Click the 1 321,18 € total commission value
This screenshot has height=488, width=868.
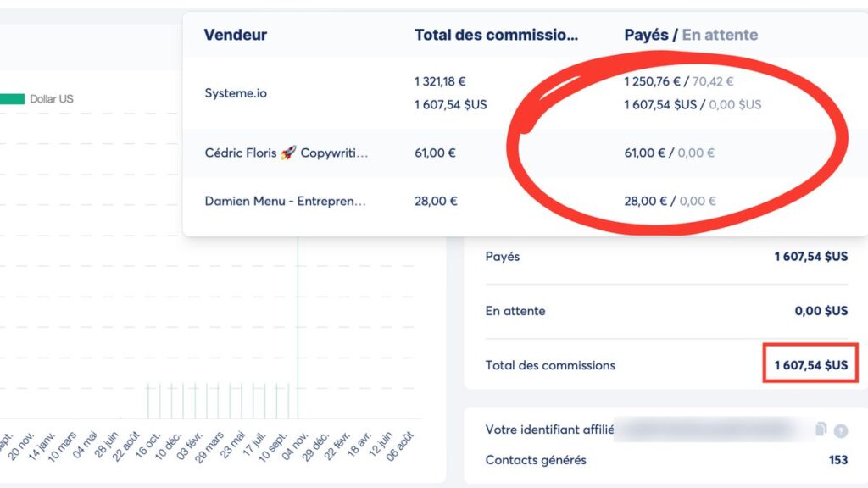[440, 81]
